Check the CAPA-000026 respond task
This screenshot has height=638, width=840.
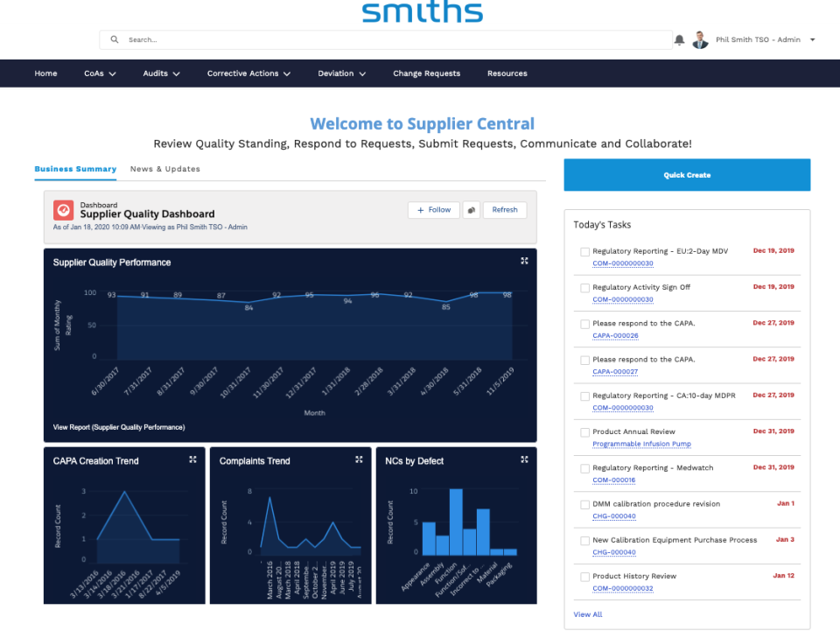pyautogui.click(x=585, y=324)
